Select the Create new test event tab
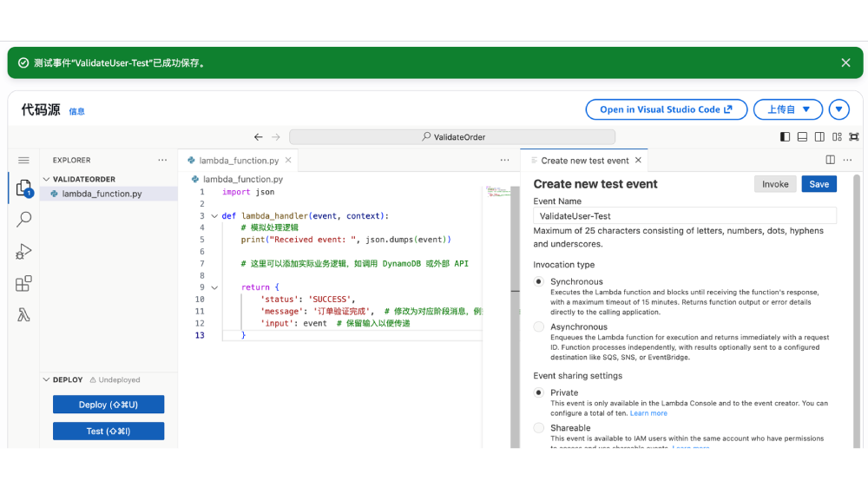The image size is (868, 488). point(584,161)
